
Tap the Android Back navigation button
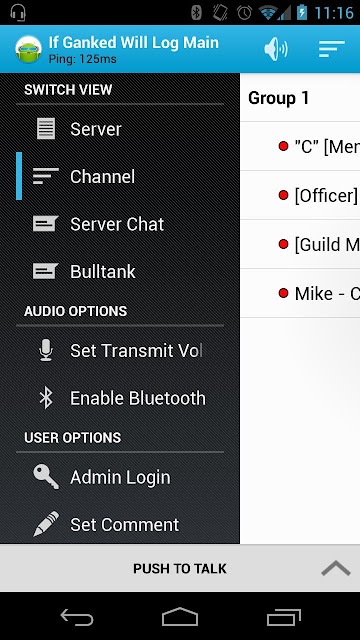(x=76, y=616)
